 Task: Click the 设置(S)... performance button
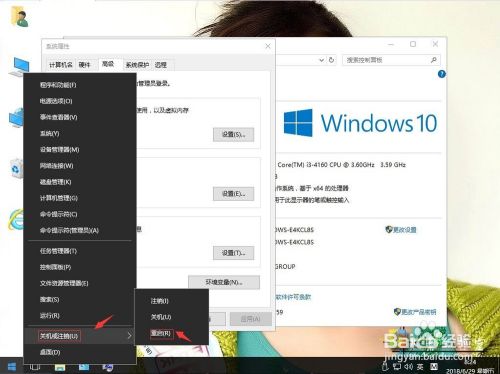pos(233,135)
